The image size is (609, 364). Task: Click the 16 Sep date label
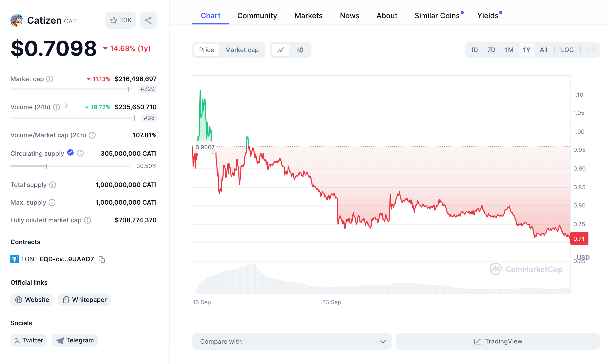pos(202,302)
